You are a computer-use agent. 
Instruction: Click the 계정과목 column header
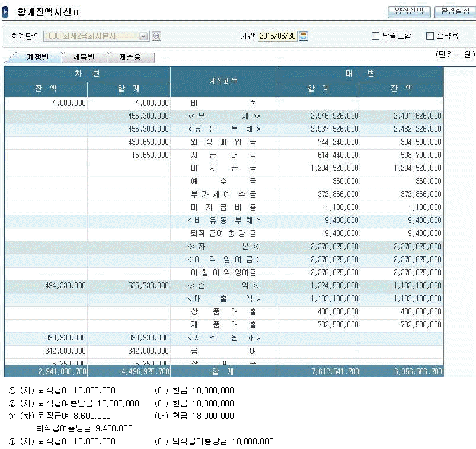(x=223, y=81)
